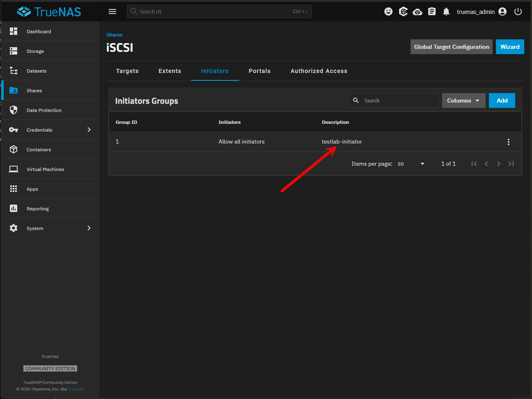Click the System gear icon

click(14, 228)
